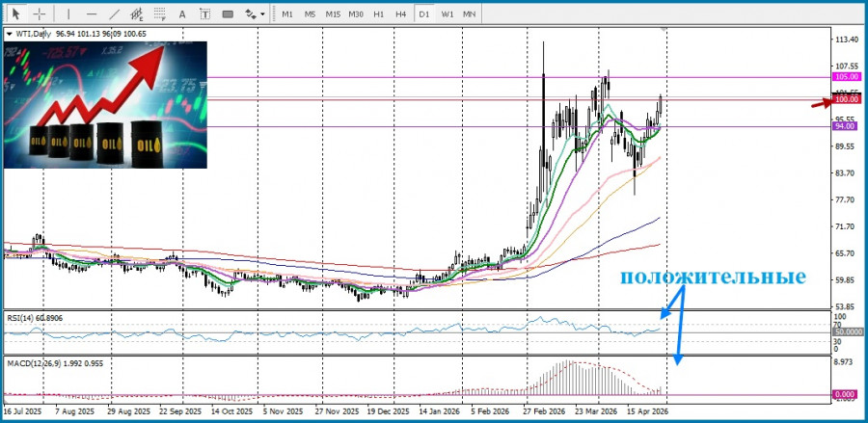The height and width of the screenshot is (423, 868).
Task: Pick the vertical line drawing tool
Action: coord(68,14)
